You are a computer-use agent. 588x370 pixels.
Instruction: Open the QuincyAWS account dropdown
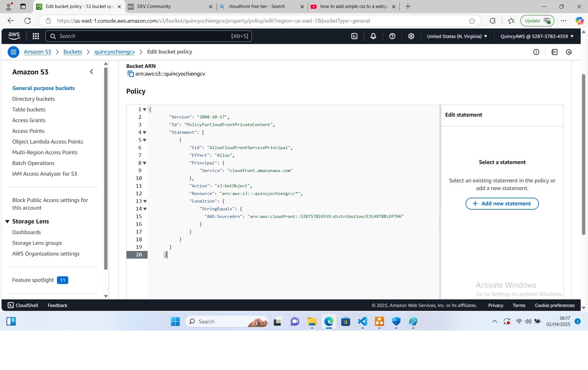(x=537, y=36)
